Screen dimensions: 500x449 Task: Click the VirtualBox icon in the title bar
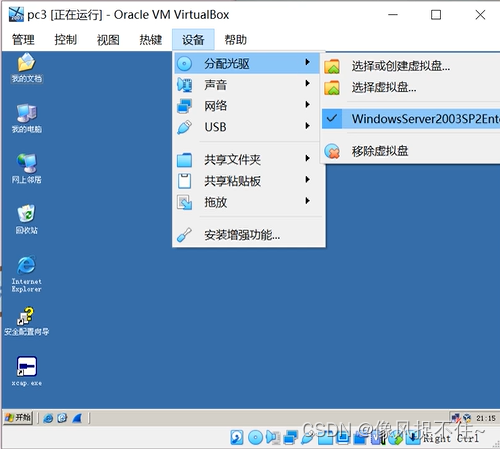16,15
